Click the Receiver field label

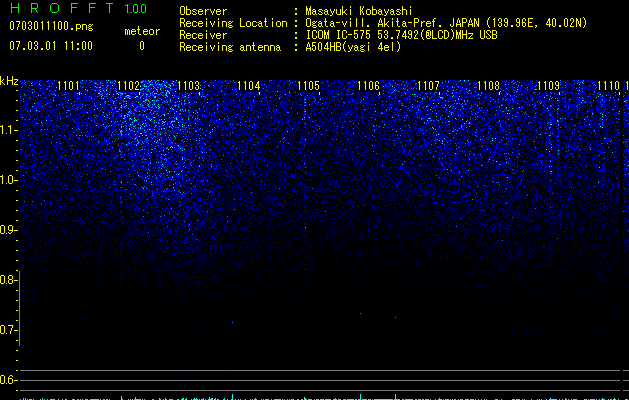coord(203,35)
